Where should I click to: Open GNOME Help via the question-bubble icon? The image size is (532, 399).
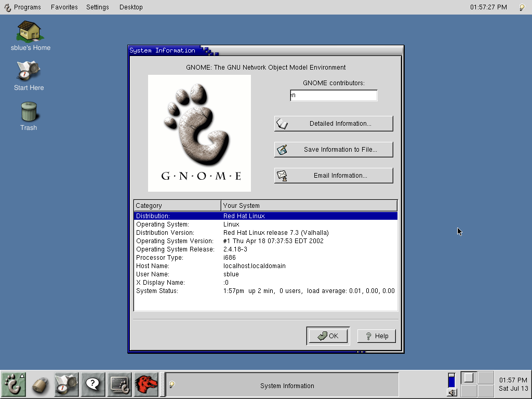click(92, 384)
